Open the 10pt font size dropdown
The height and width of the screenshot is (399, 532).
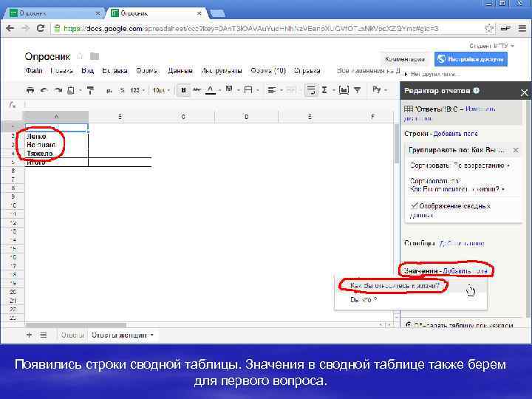[161, 90]
